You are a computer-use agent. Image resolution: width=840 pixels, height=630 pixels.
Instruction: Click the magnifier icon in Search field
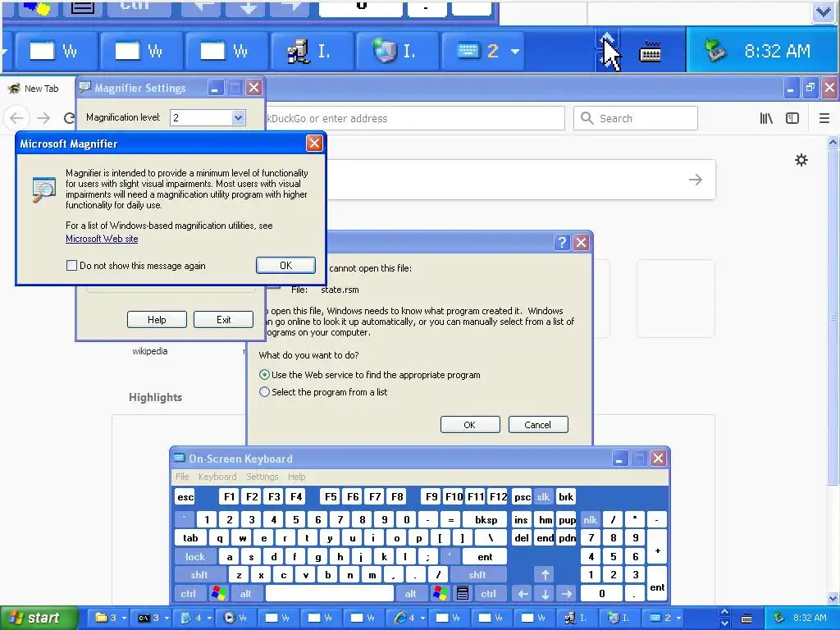point(587,118)
